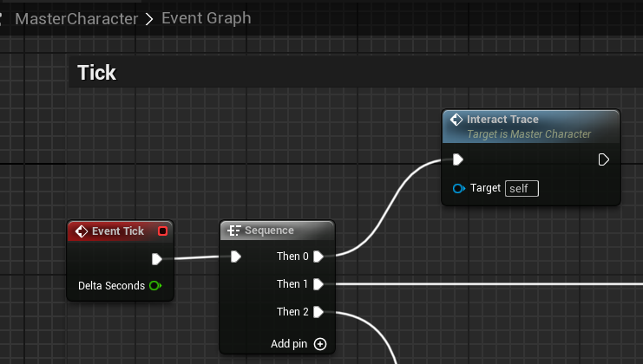Click the Then 1 output pin
Viewport: 643px width, 364px height.
click(318, 284)
